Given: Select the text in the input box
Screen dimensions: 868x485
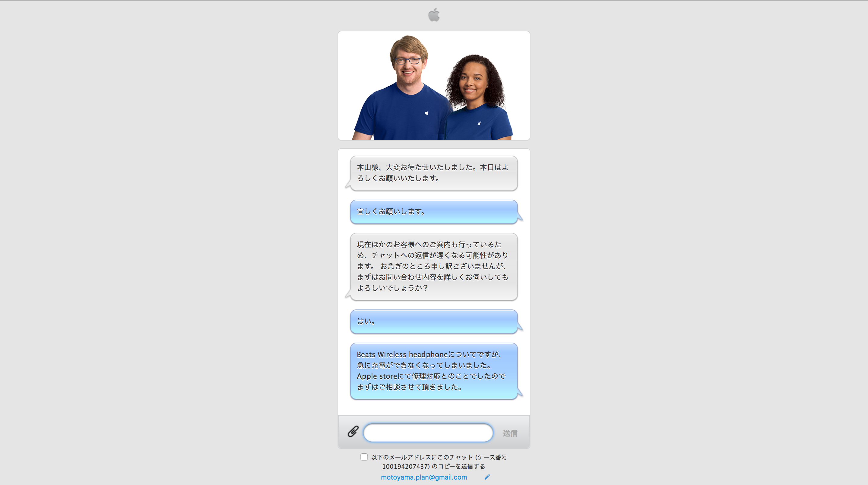Looking at the screenshot, I should [x=428, y=433].
